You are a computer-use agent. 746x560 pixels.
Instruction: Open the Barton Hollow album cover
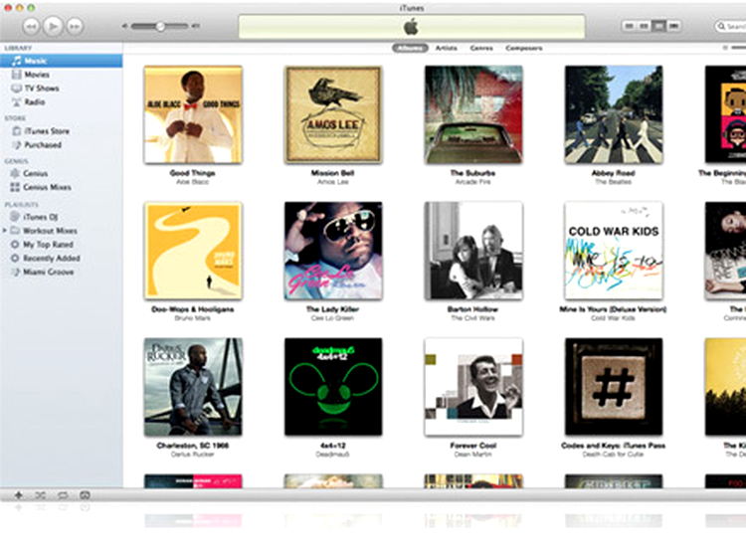[473, 251]
